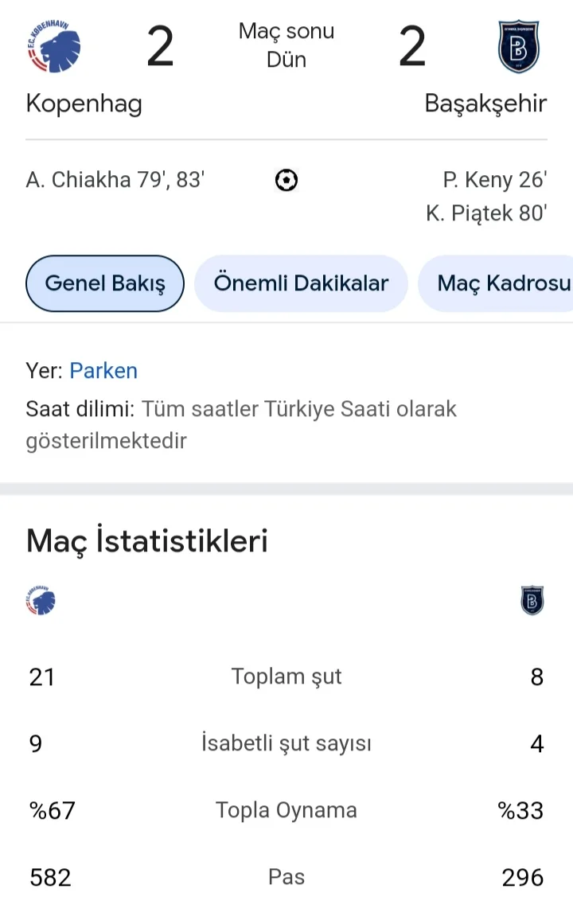Select the Topla Oynama possession row
573x924 pixels.
286,810
